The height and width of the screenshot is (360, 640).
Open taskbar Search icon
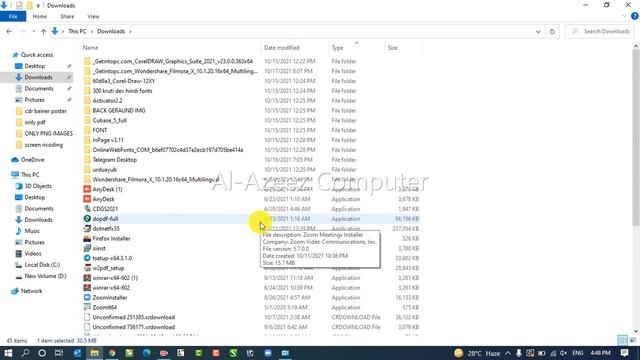coord(25,353)
